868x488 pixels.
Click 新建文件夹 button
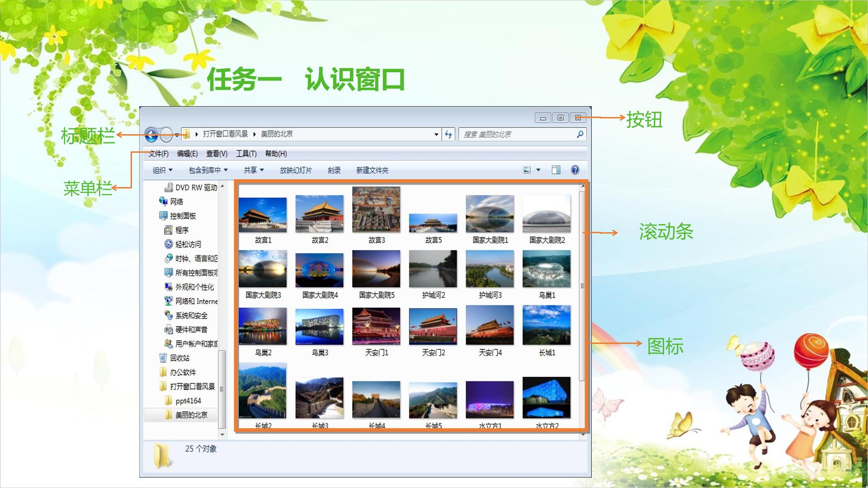372,170
